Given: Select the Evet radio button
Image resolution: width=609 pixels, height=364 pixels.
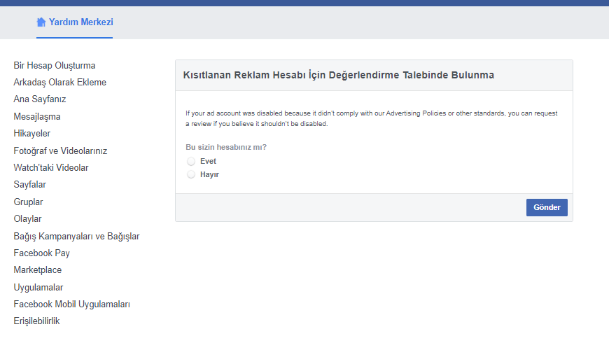Looking at the screenshot, I should click(x=191, y=162).
